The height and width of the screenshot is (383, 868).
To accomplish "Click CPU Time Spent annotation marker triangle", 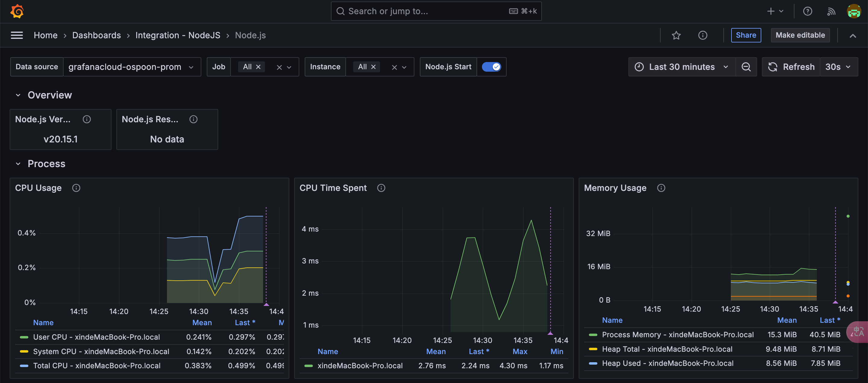I will coord(550,334).
